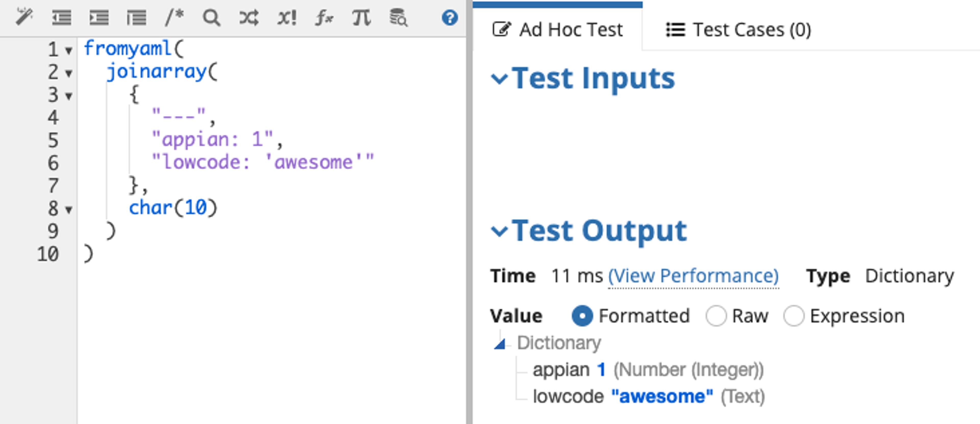The height and width of the screenshot is (424, 980).
Task: Collapse the Test Inputs section
Action: 499,79
